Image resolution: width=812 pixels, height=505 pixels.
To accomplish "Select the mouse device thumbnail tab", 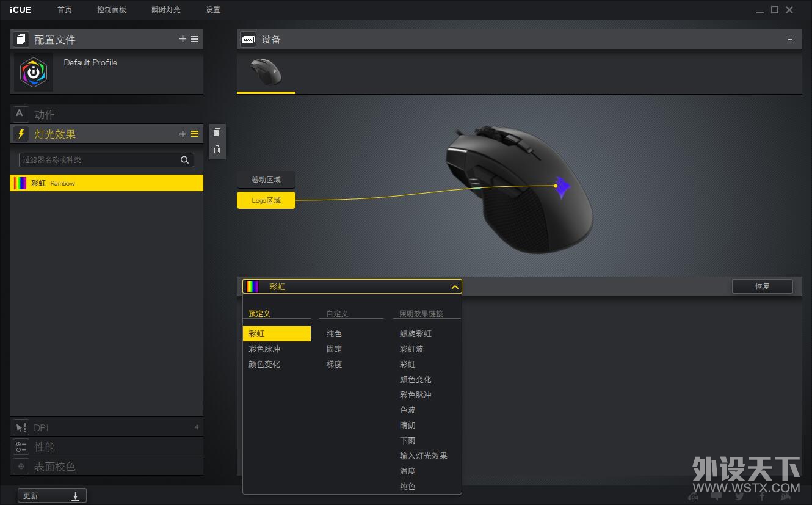I will 266,72.
